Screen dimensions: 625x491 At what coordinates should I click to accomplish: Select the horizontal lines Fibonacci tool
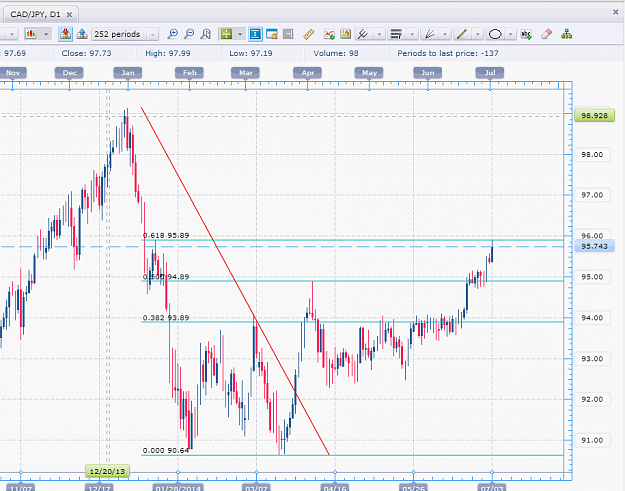pyautogui.click(x=396, y=34)
